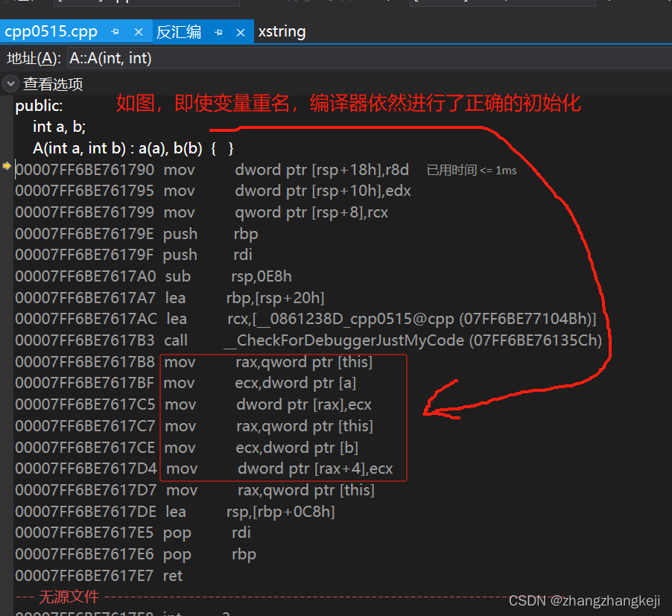The image size is (672, 616).
Task: Select line 00007FF6BE7617E7 ret
Action: click(99, 576)
